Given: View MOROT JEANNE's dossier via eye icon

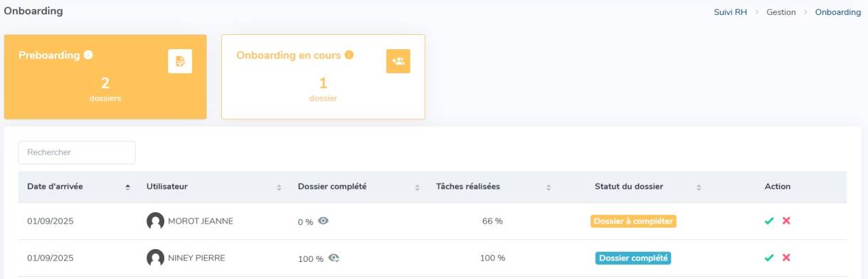Looking at the screenshot, I should pos(323,221).
